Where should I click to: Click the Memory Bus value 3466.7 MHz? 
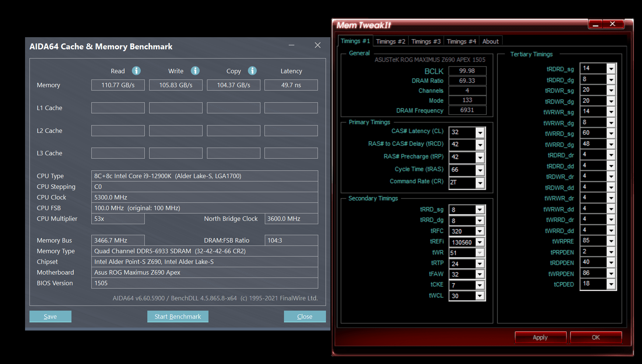coord(118,240)
